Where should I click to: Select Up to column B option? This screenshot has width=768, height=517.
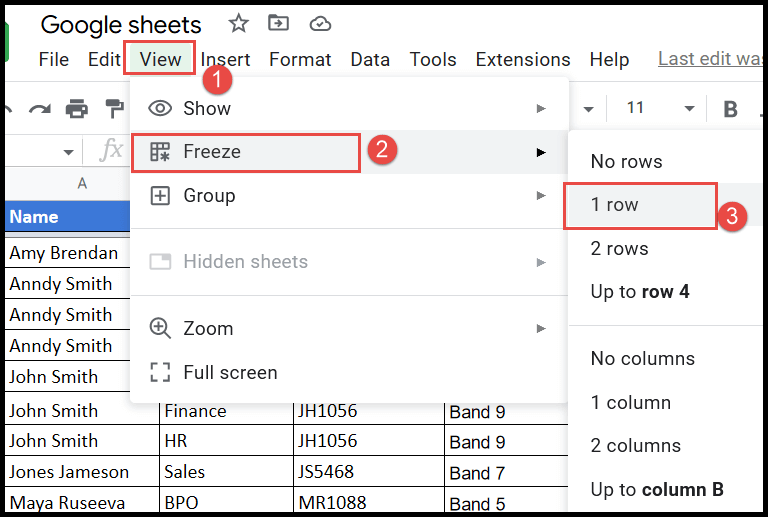click(666, 489)
